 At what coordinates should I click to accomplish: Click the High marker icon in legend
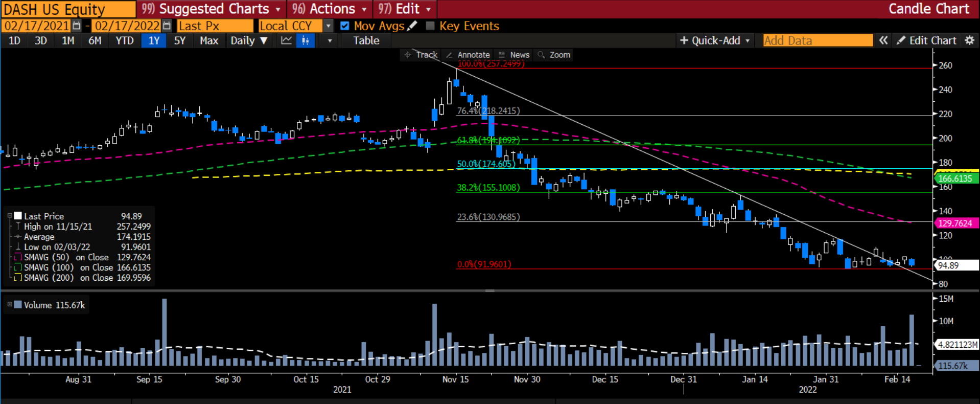[x=18, y=227]
